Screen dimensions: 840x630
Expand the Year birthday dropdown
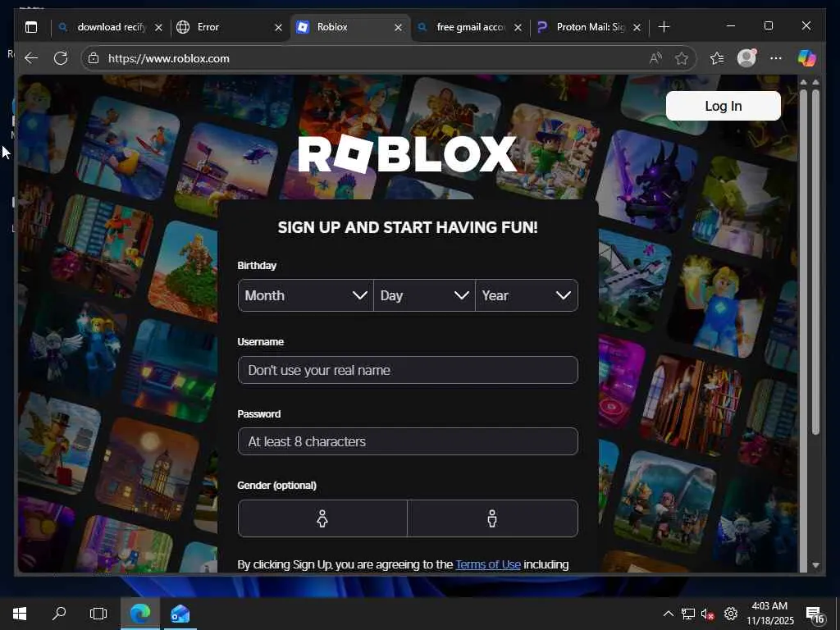[527, 295]
